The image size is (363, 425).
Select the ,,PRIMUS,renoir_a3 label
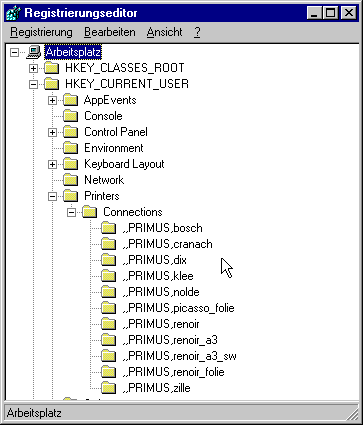click(170, 340)
